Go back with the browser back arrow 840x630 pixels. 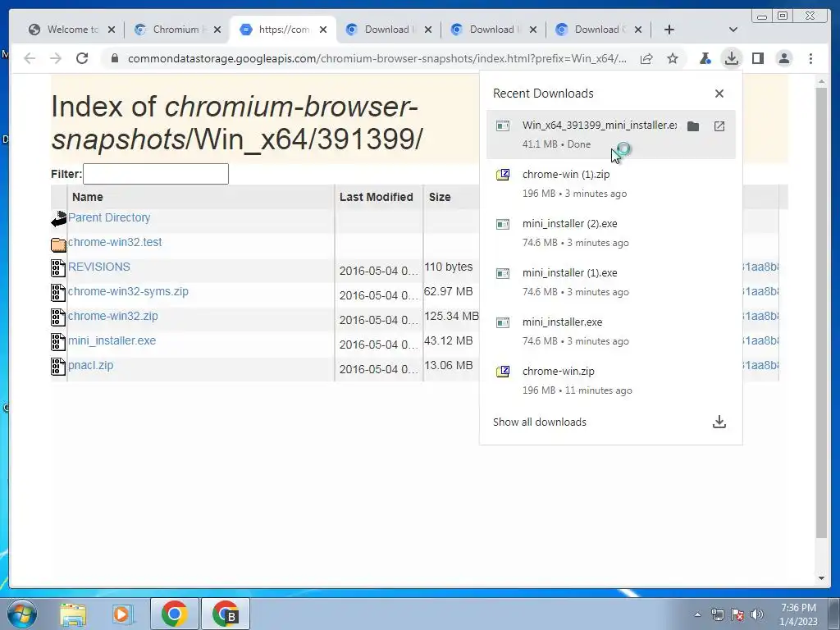pyautogui.click(x=30, y=58)
